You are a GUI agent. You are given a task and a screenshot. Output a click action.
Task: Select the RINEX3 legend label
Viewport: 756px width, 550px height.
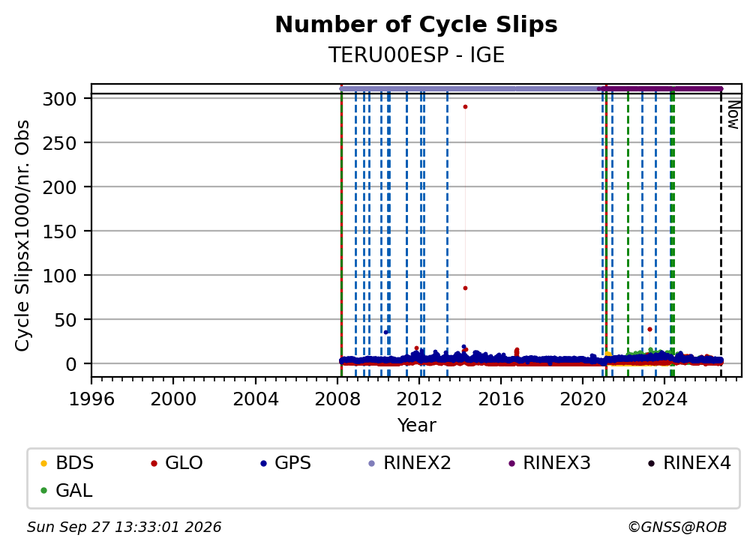tap(556, 463)
